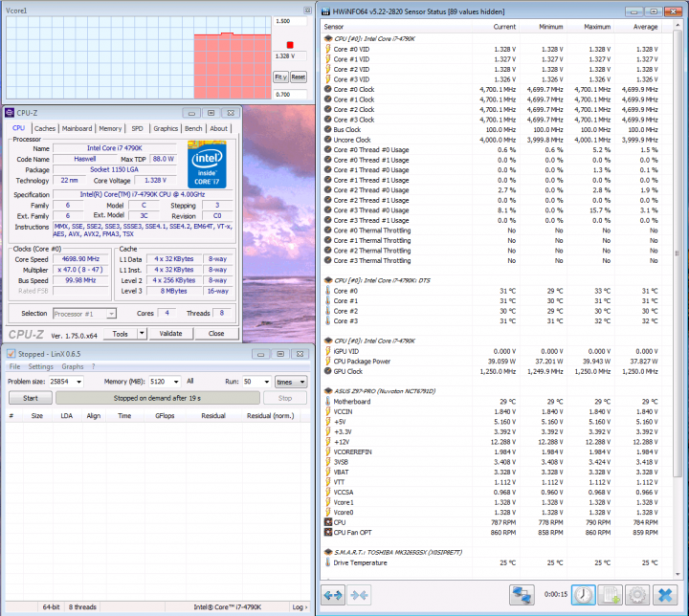Click Vcore1 row in HWiNFO sensor list
Screen dimensions: 689x616
point(497,502)
